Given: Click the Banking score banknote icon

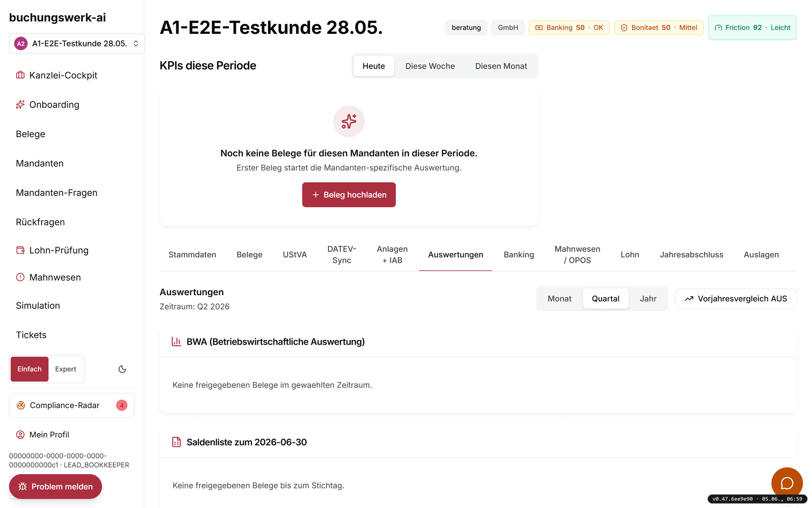Looking at the screenshot, I should tap(539, 28).
